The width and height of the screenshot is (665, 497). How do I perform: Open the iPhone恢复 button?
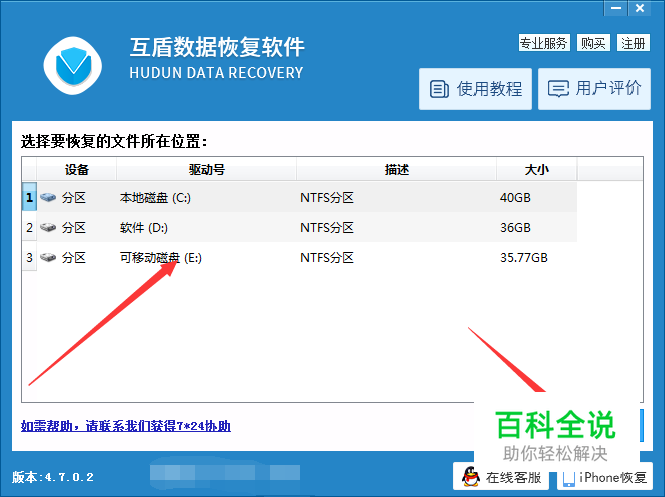605,477
